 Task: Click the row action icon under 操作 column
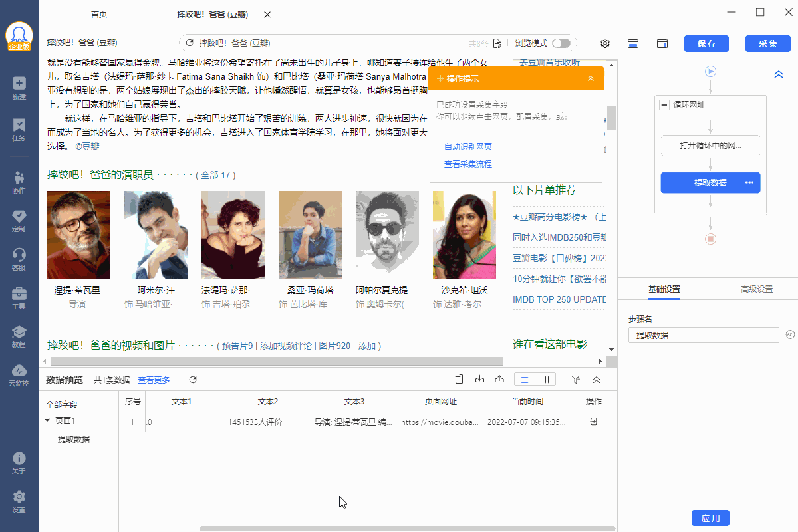(594, 422)
